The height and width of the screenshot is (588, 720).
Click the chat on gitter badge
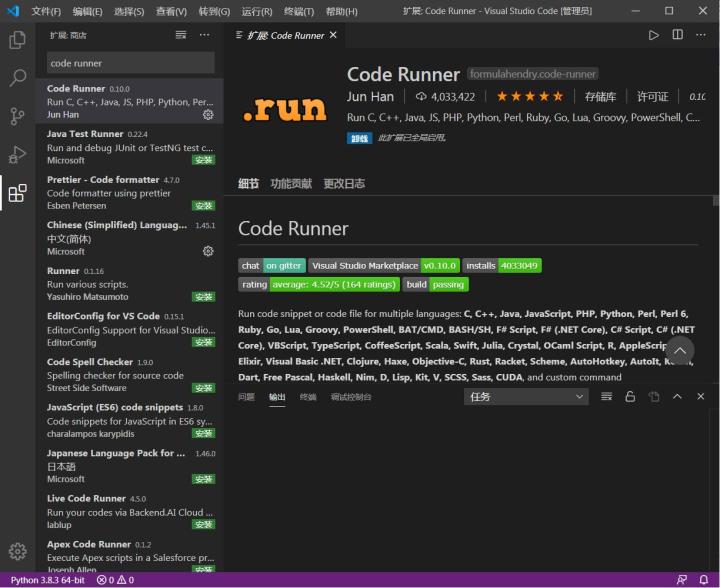coord(272,265)
